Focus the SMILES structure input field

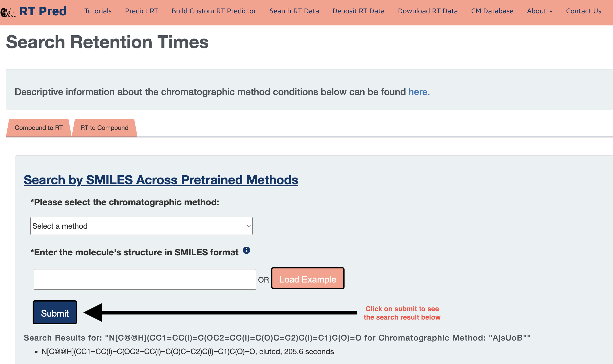(x=145, y=279)
